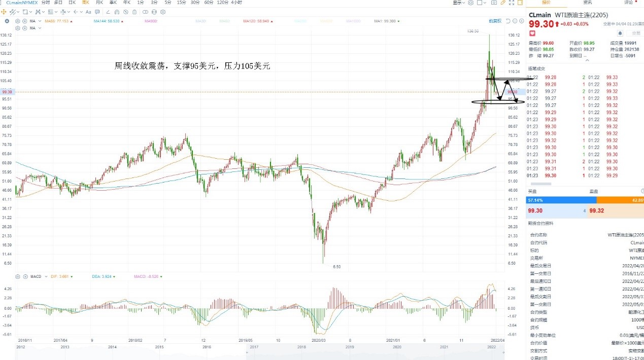
Task: Select the arrow drawing tool
Action: (76, 12)
